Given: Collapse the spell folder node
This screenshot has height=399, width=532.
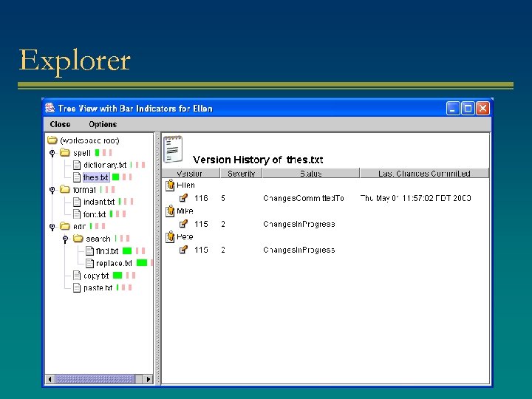Looking at the screenshot, I should [x=52, y=153].
